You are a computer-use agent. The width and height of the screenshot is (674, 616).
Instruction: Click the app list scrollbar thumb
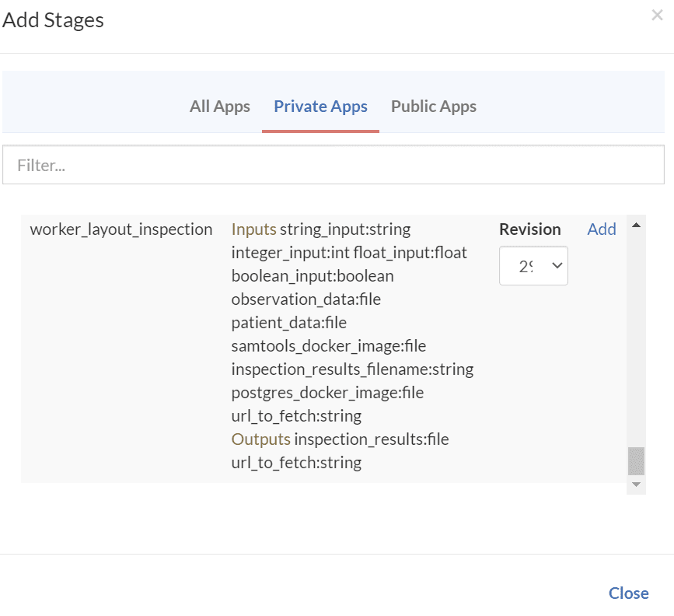coord(636,460)
